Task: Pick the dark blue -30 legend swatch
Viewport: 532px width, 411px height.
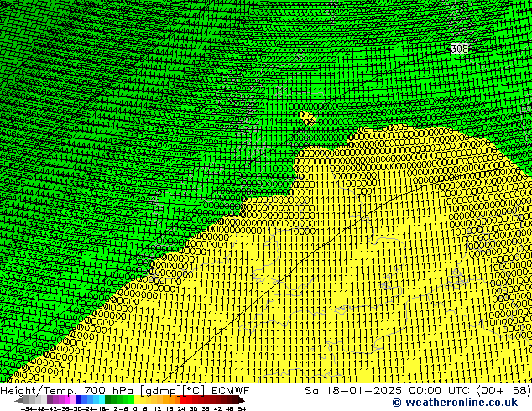Action: coord(79,400)
